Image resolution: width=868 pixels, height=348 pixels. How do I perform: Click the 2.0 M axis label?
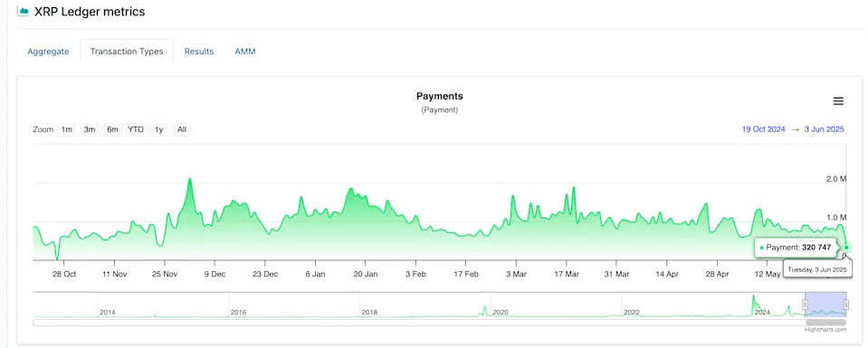click(x=836, y=179)
